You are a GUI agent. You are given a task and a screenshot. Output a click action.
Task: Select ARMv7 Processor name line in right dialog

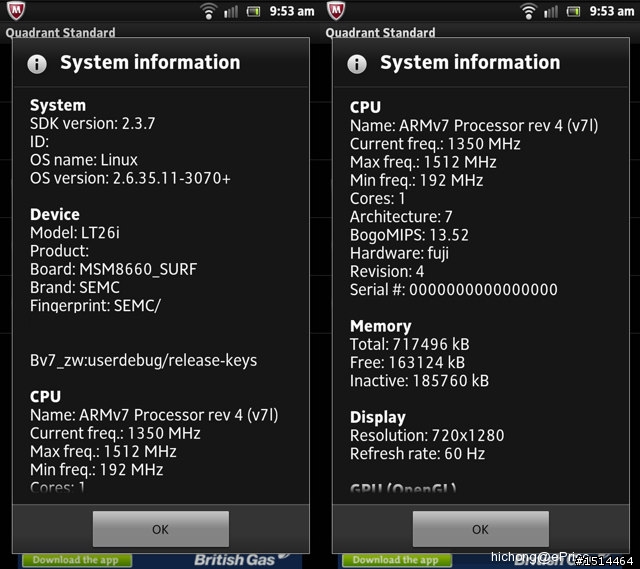[x=474, y=126]
